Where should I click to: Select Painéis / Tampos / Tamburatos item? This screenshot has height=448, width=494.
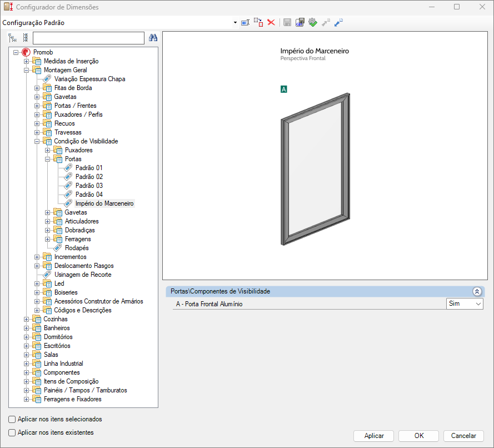[x=86, y=390]
